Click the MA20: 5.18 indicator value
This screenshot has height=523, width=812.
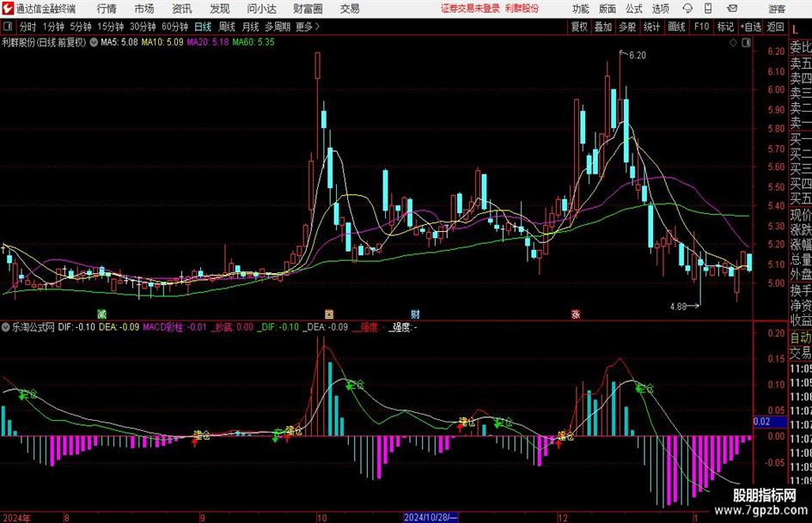pos(208,42)
